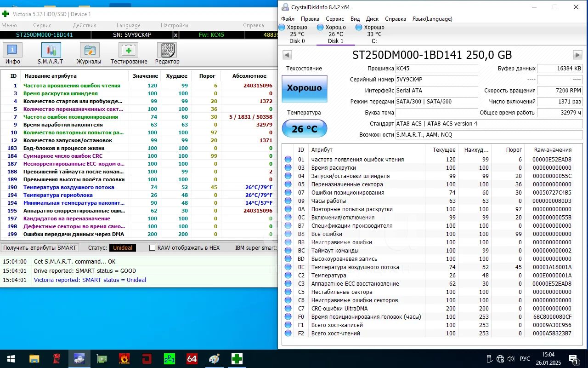Open Файл menu in CrystalDiskInfo
Viewport: 588px width, 368px height.
(288, 19)
